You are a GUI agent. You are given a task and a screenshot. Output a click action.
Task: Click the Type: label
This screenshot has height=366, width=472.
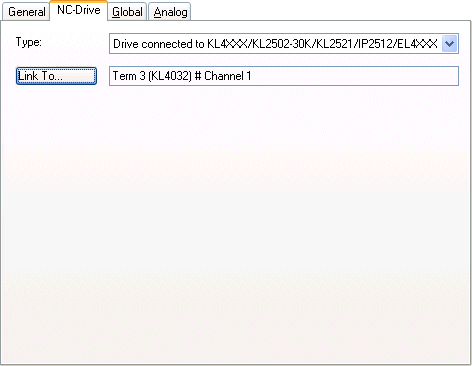click(29, 42)
